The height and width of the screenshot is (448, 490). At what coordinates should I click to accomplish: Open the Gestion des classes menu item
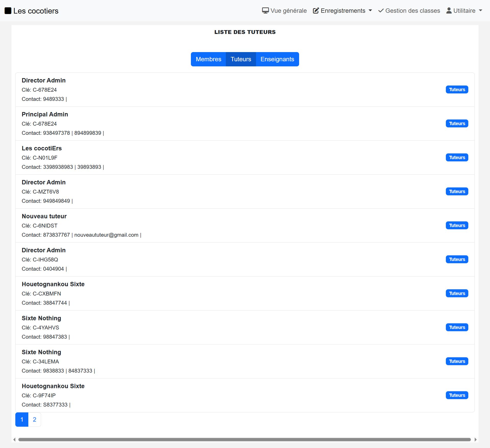click(412, 11)
